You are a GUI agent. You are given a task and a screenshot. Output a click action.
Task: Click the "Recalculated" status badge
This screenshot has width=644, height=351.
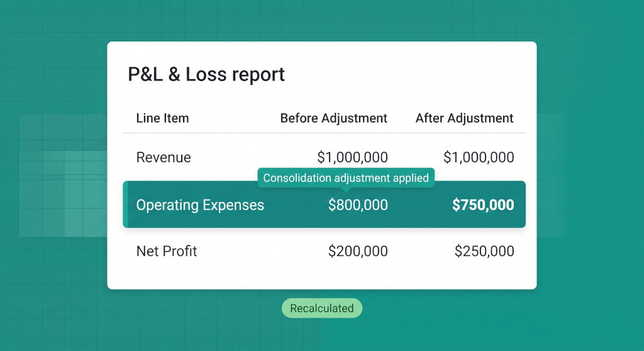[322, 308]
